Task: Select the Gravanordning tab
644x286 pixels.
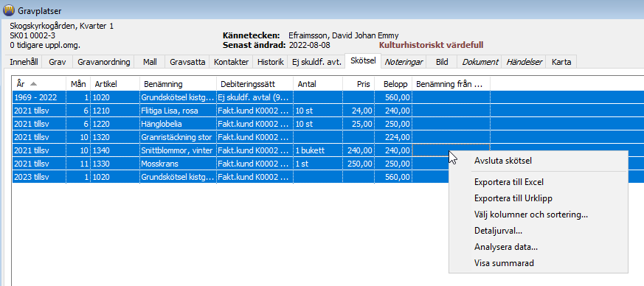Action: click(x=103, y=63)
